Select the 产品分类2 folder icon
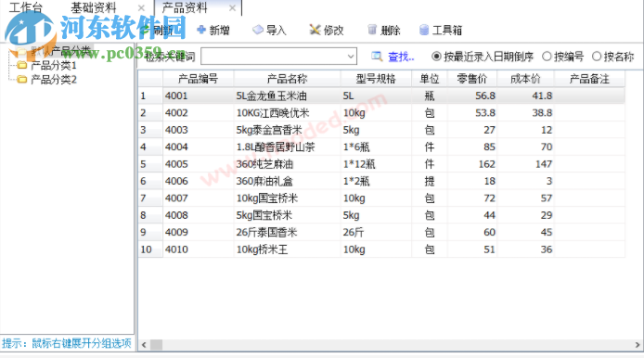This screenshot has height=358, width=644. click(x=21, y=79)
